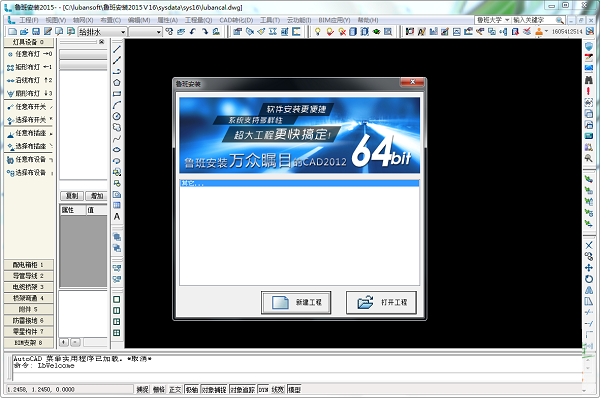600x398 pixels.
Task: Click the move cross-arrows icon on right toolbar
Action: [x=589, y=268]
